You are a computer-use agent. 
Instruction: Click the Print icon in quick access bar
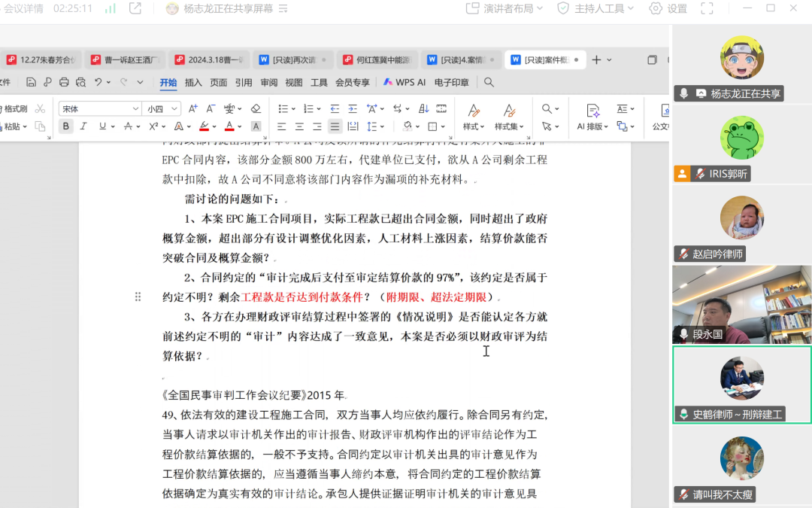click(63, 83)
